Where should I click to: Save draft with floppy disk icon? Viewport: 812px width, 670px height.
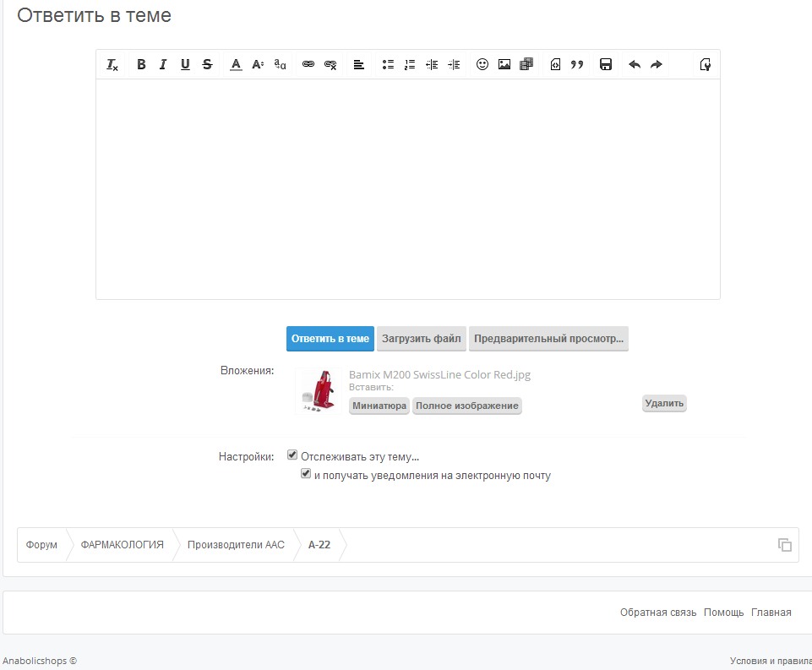pyautogui.click(x=606, y=64)
